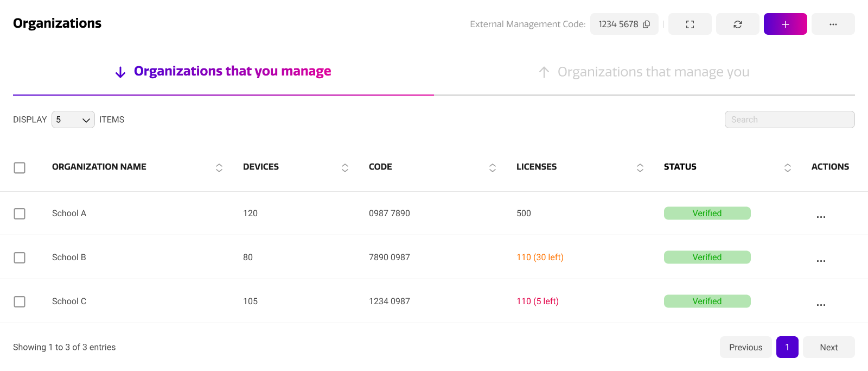
Task: Sort the table by Licenses
Action: [x=640, y=168]
